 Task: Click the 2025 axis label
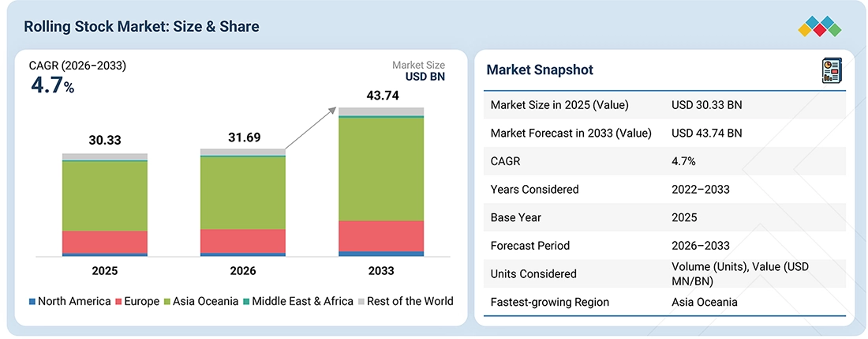[105, 271]
